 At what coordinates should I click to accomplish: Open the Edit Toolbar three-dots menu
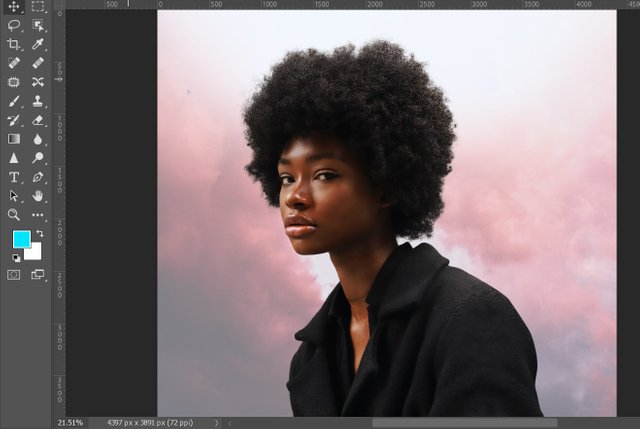[38, 215]
